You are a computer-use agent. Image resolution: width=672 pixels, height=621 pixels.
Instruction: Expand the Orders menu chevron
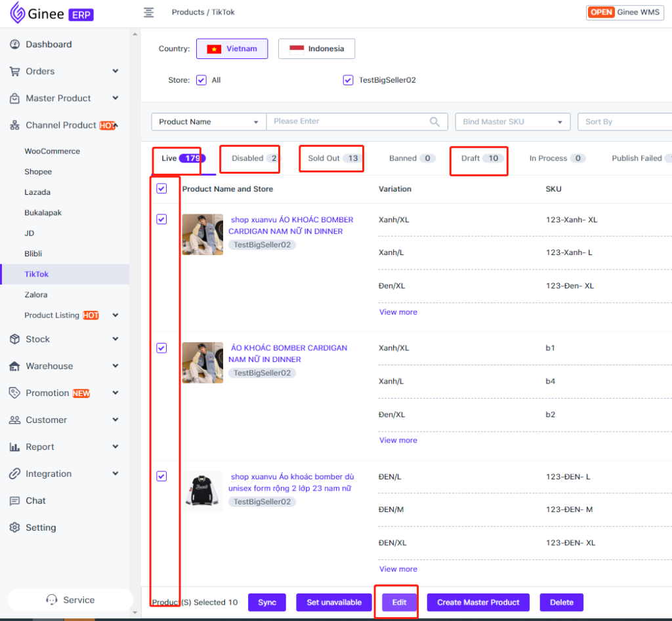[x=115, y=71]
